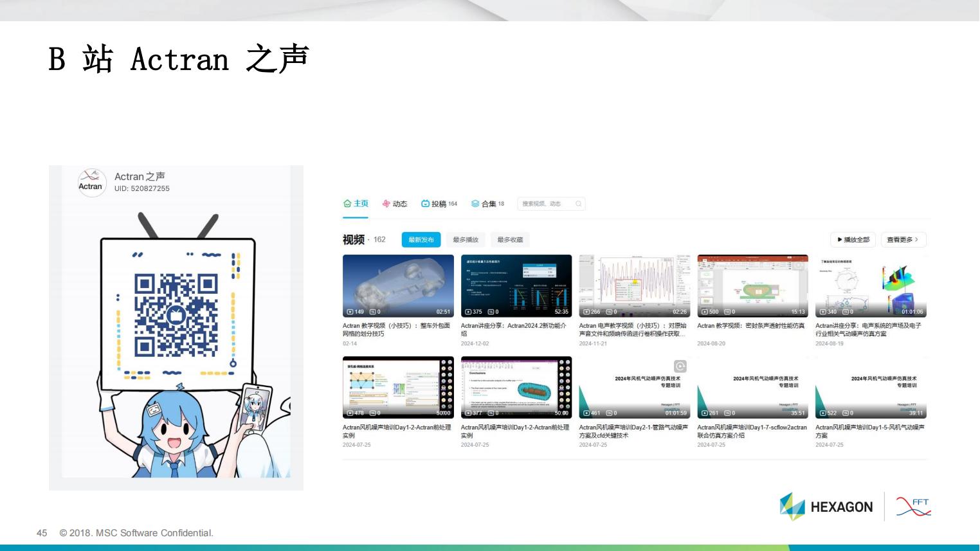980x551 pixels.
Task: Open the 动态 tab
Action: [x=395, y=204]
